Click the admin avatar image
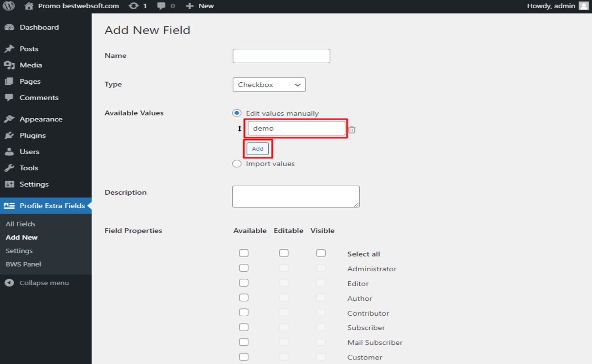This screenshot has width=592, height=364. 583,6
